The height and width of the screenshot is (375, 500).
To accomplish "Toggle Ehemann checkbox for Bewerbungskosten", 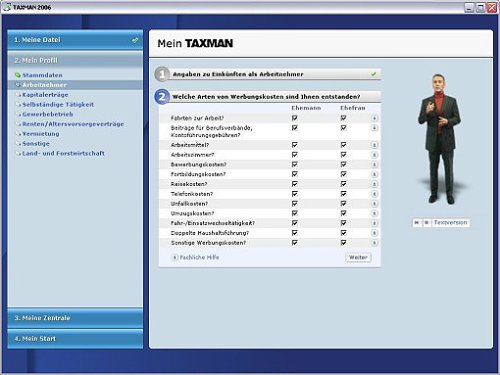I will click(x=294, y=164).
